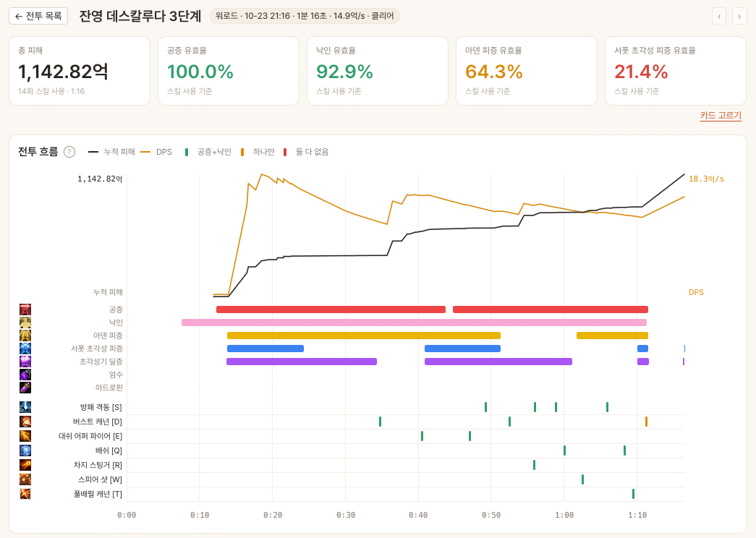Select the 아덴 피증 유효율 64.3% card
Image resolution: width=756 pixels, height=538 pixels.
[x=527, y=71]
